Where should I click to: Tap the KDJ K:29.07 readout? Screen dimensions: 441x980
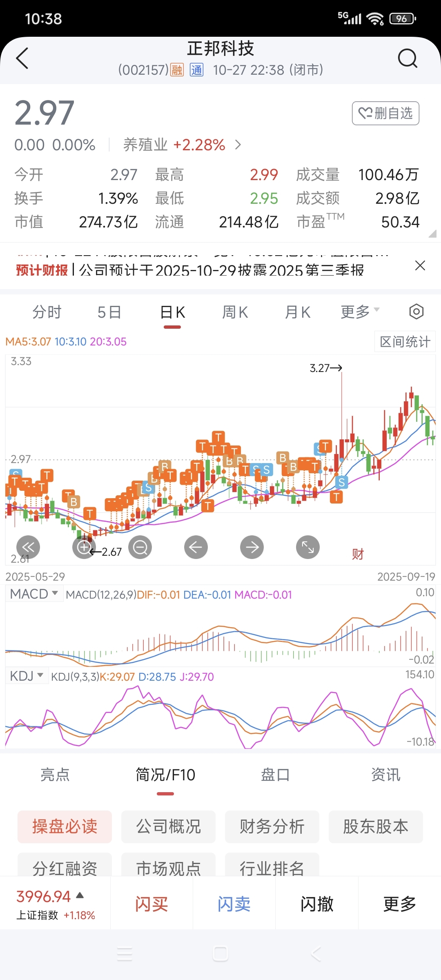tap(117, 677)
